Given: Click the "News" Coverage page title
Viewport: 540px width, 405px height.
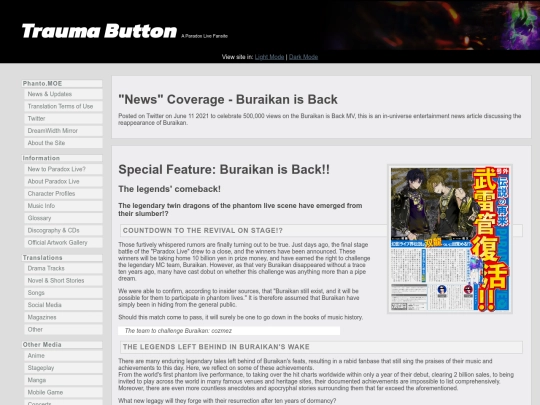Looking at the screenshot, I should click(x=228, y=100).
